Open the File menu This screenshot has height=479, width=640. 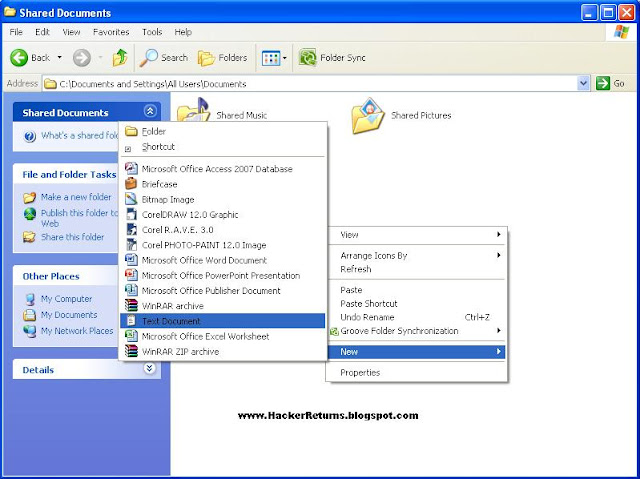(x=16, y=32)
